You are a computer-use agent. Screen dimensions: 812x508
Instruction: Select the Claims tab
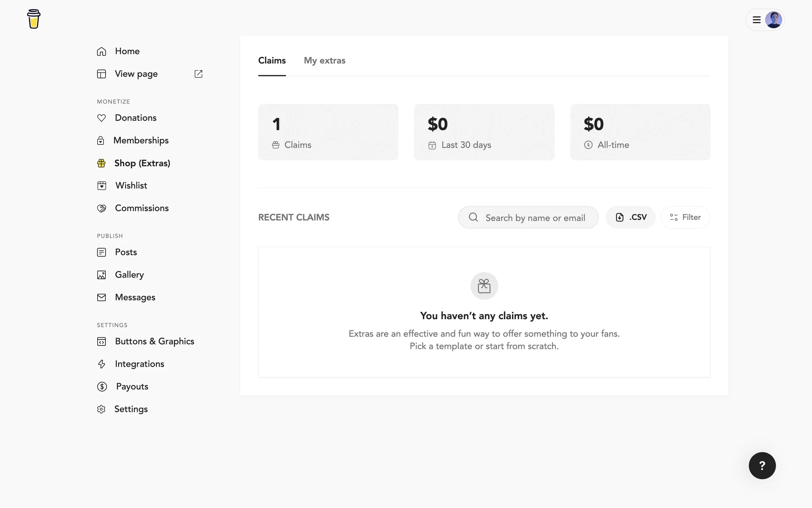(x=272, y=61)
